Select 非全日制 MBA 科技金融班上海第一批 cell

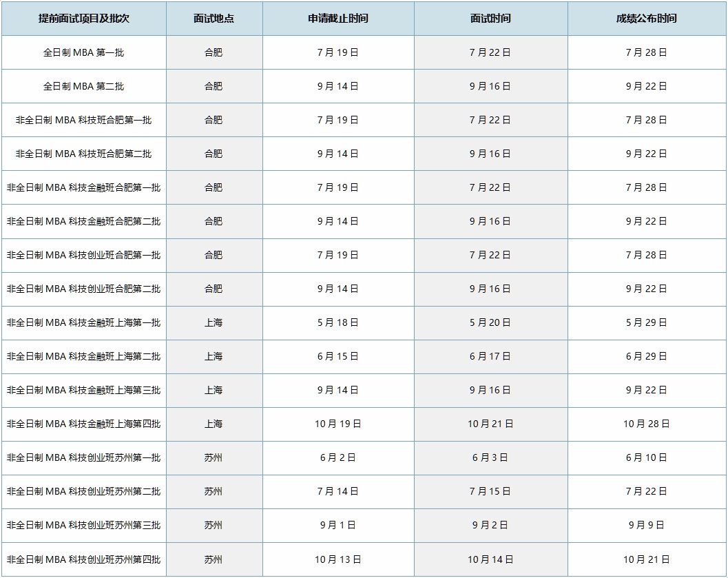pos(83,322)
